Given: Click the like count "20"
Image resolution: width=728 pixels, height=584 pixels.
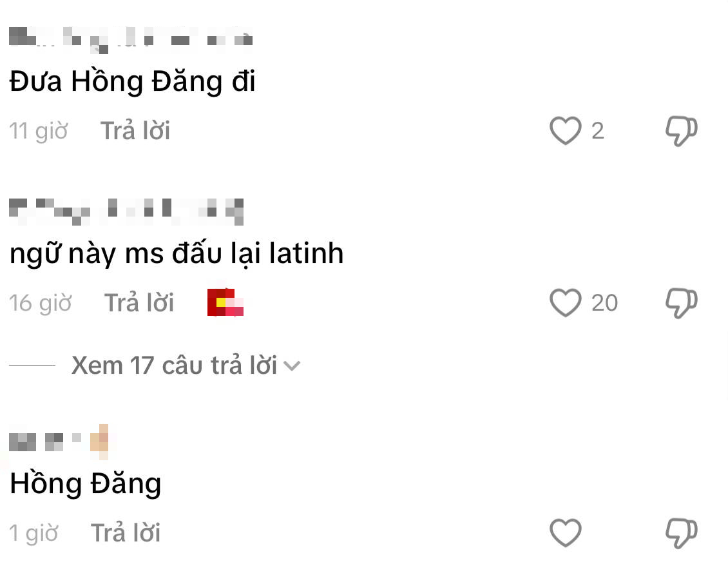Looking at the screenshot, I should [x=604, y=303].
